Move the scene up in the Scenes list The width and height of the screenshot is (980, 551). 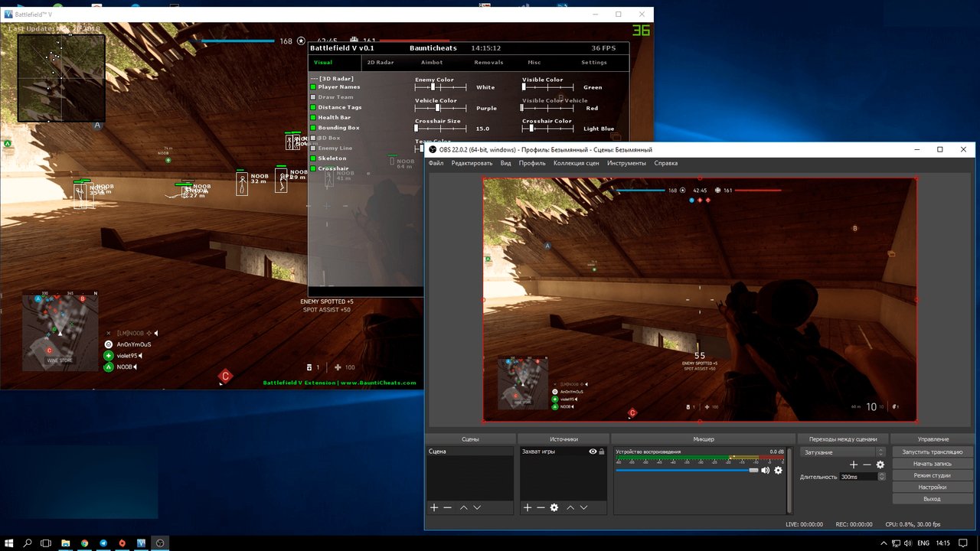[x=463, y=507]
